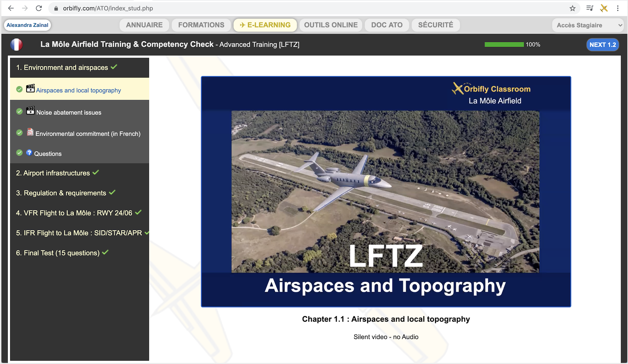Click the PDF icon for Environmental commitment

30,132
